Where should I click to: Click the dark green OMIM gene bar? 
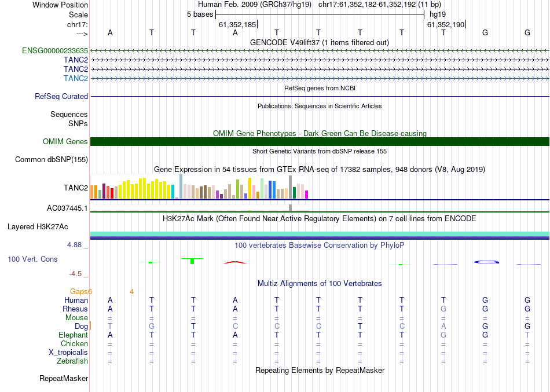[320, 141]
